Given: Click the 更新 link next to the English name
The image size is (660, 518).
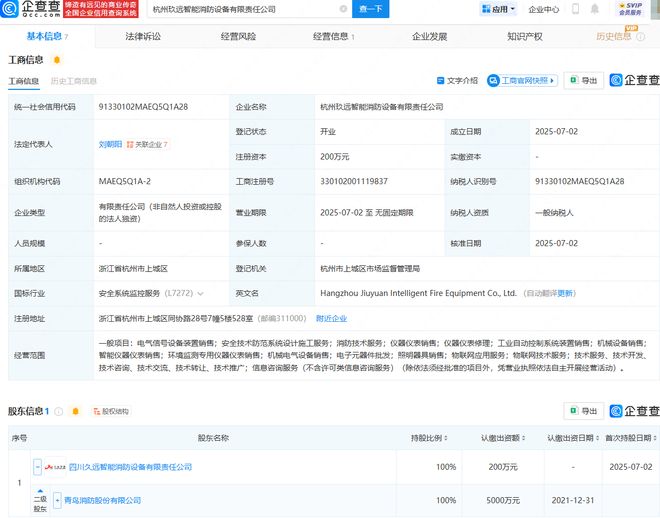Looking at the screenshot, I should [564, 293].
